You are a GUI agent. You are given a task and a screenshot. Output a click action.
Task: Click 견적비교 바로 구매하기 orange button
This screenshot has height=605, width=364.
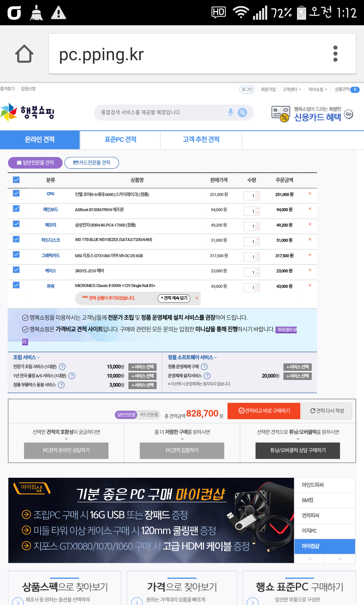[x=264, y=411]
